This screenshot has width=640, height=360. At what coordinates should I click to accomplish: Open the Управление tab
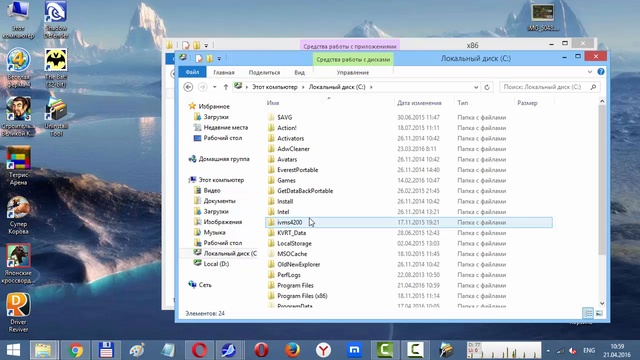pos(353,72)
